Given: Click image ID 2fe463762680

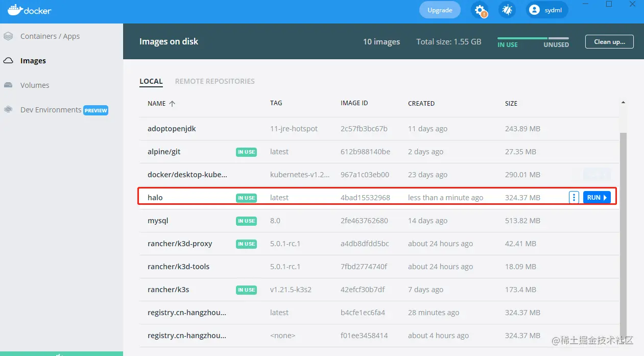Looking at the screenshot, I should click(x=364, y=221).
